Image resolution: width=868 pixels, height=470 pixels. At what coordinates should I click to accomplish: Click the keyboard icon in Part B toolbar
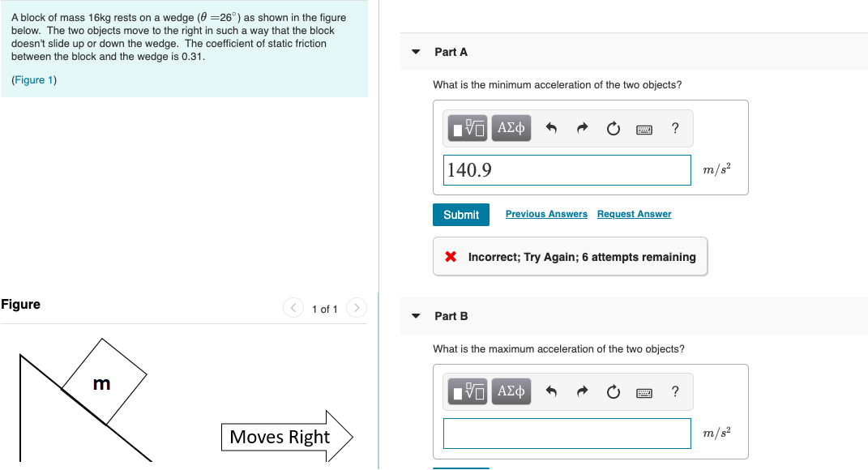644,391
